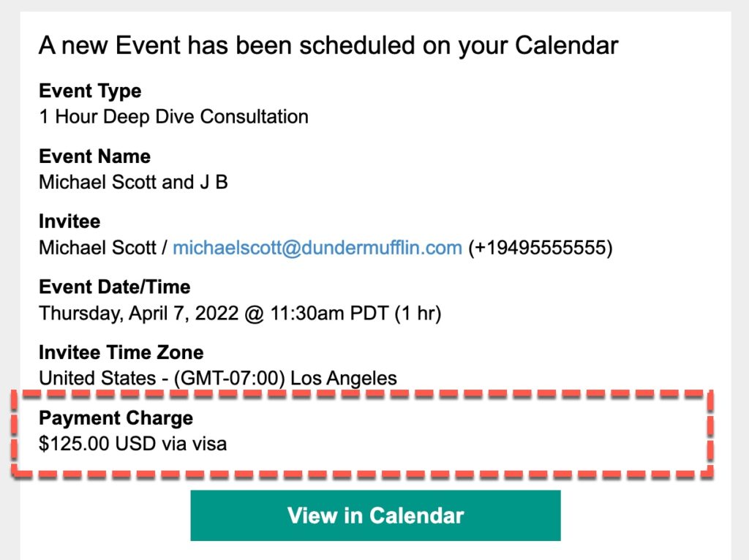This screenshot has width=749, height=560.
Task: Click the Payment Charge label
Action: [116, 418]
